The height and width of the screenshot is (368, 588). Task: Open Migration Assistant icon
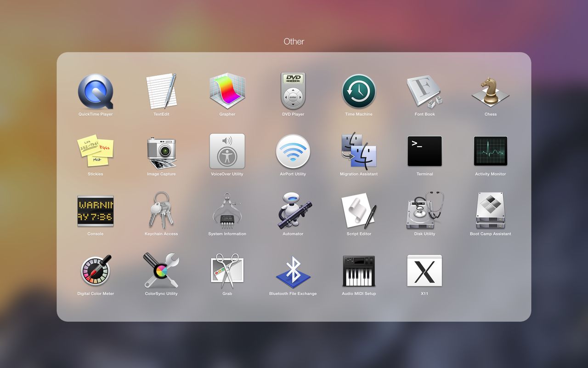(359, 151)
